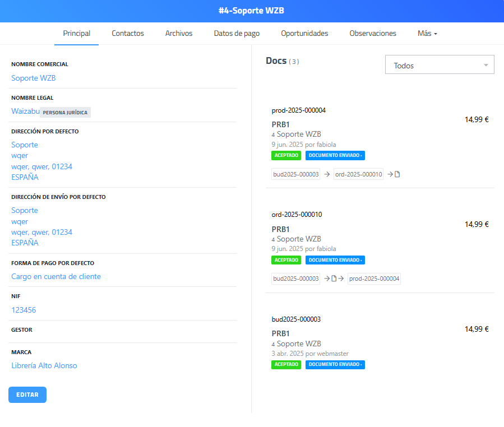Open bud2025-000003 tag under prod-2025-000004

[295, 174]
